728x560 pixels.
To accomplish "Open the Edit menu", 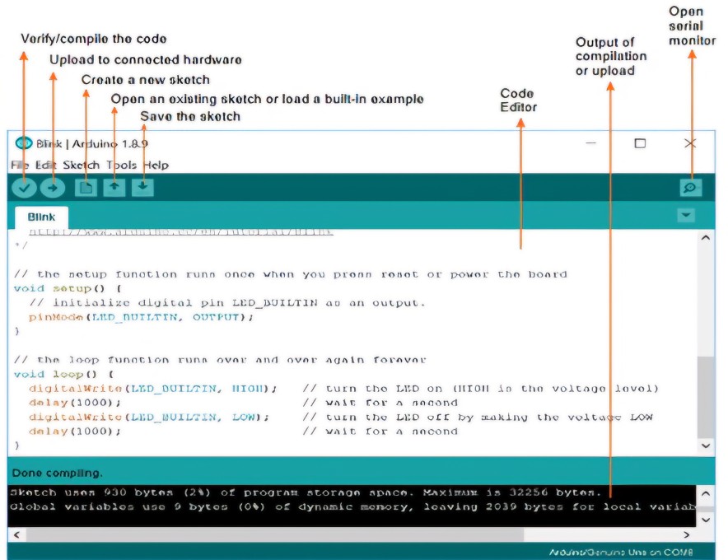I will [x=46, y=165].
